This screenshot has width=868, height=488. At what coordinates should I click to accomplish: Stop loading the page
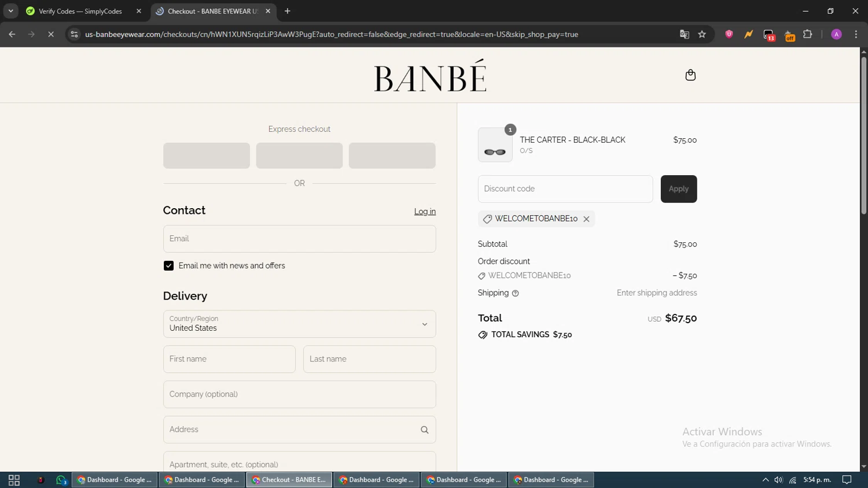[x=51, y=35]
